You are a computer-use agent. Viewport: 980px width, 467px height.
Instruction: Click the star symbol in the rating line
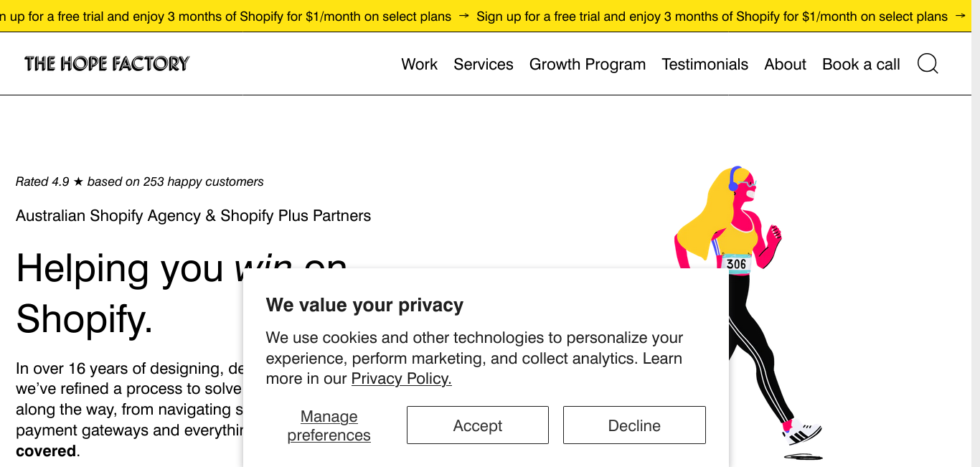[78, 181]
